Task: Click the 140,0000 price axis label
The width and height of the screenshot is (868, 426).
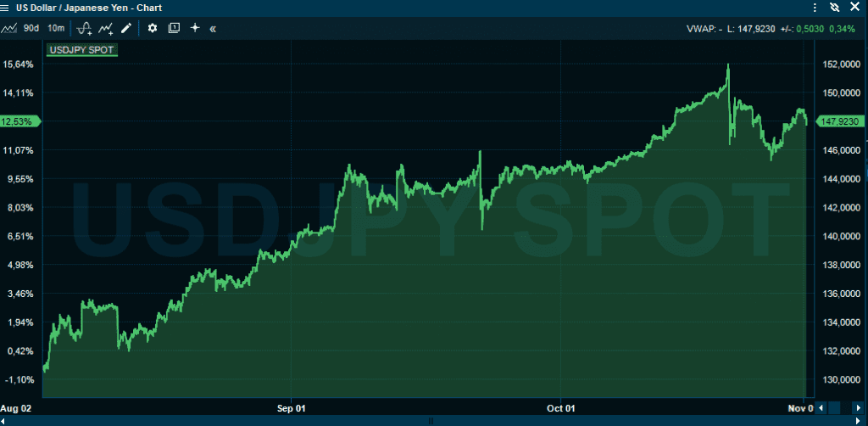Action: [x=843, y=237]
